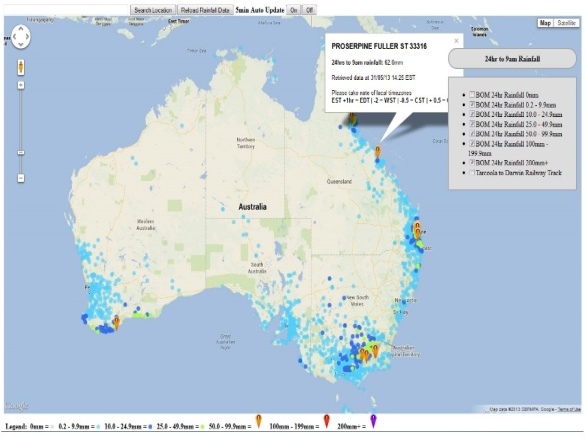
Task: Click the 24hr to 9am Rainfall button
Action: point(512,59)
